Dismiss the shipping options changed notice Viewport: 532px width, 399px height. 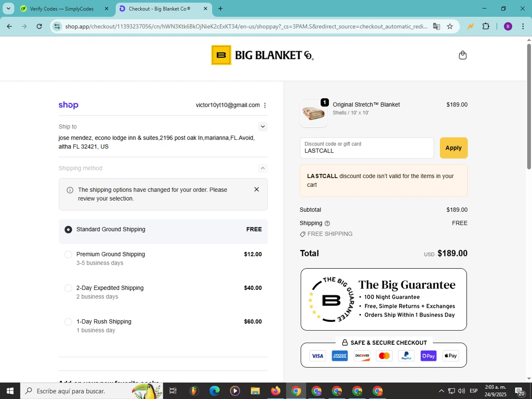[x=256, y=189]
